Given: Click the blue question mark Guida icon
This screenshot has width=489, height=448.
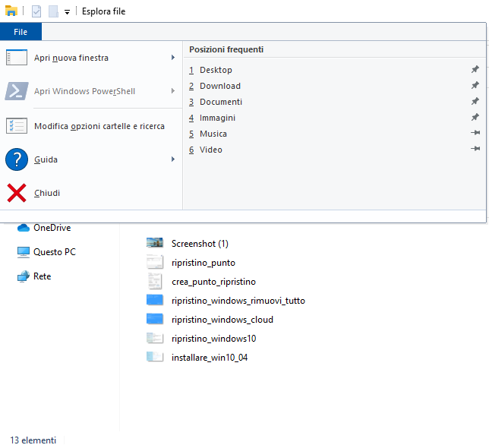Looking at the screenshot, I should [17, 160].
